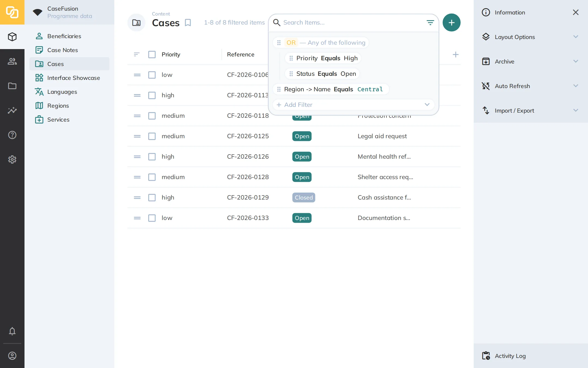Add a column with the plus icon

coord(455,55)
